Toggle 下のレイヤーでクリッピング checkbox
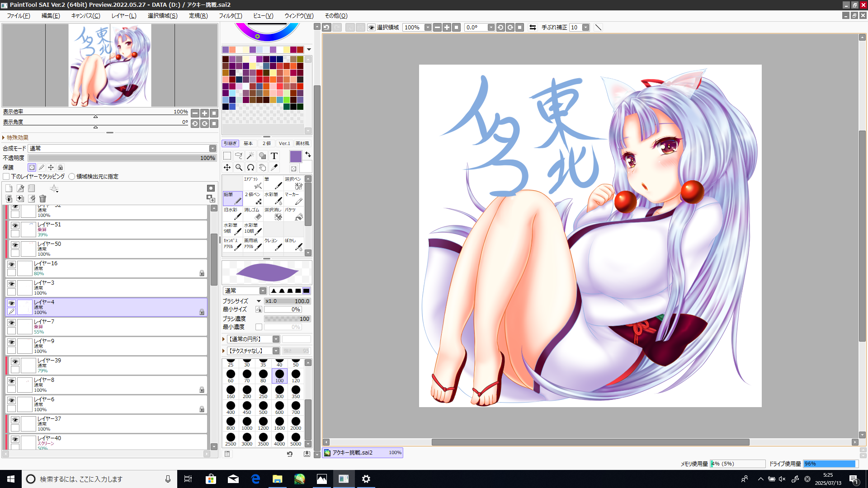868x488 pixels. [x=6, y=177]
